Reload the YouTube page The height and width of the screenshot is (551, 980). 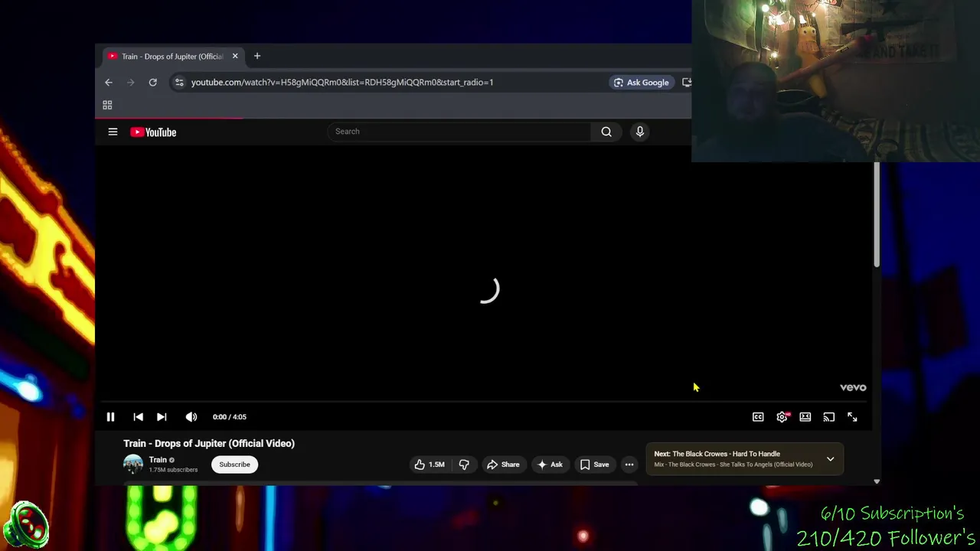pyautogui.click(x=153, y=83)
